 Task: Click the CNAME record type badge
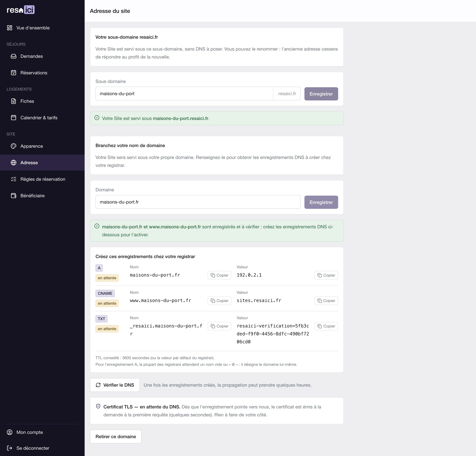coord(105,293)
